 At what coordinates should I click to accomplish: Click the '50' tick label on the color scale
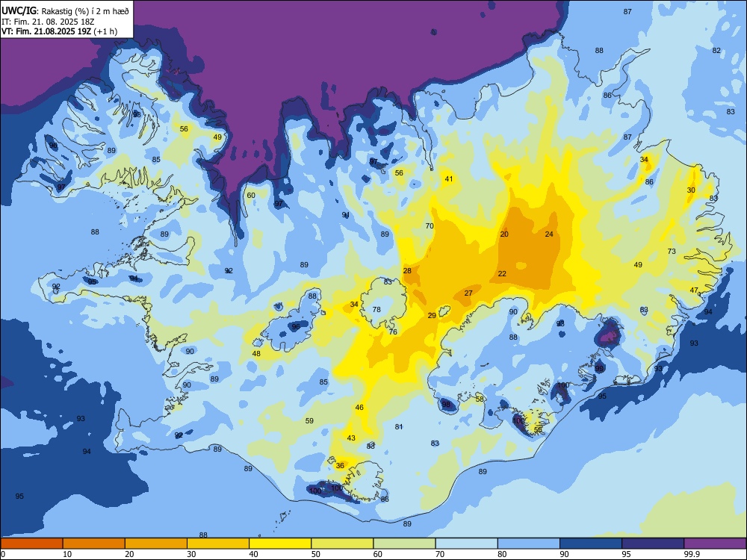point(315,554)
